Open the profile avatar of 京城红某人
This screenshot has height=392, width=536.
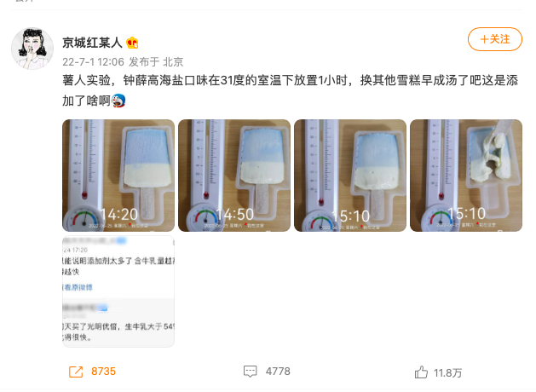pyautogui.click(x=32, y=49)
